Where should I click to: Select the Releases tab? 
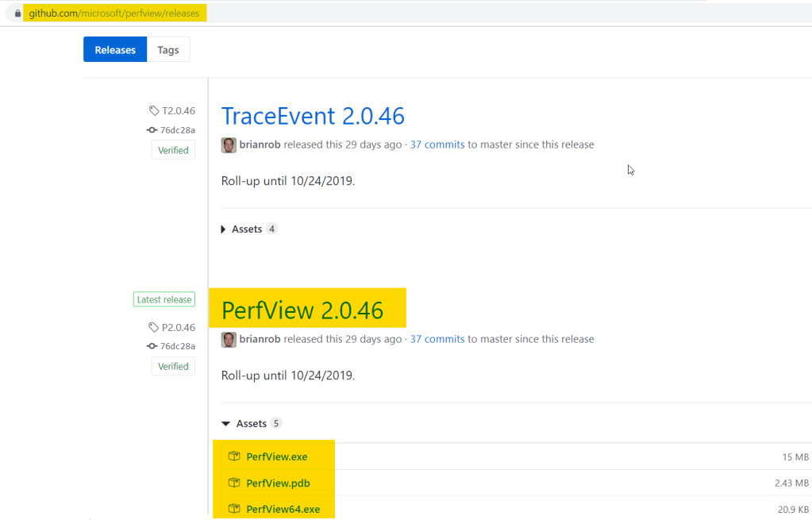(x=115, y=49)
